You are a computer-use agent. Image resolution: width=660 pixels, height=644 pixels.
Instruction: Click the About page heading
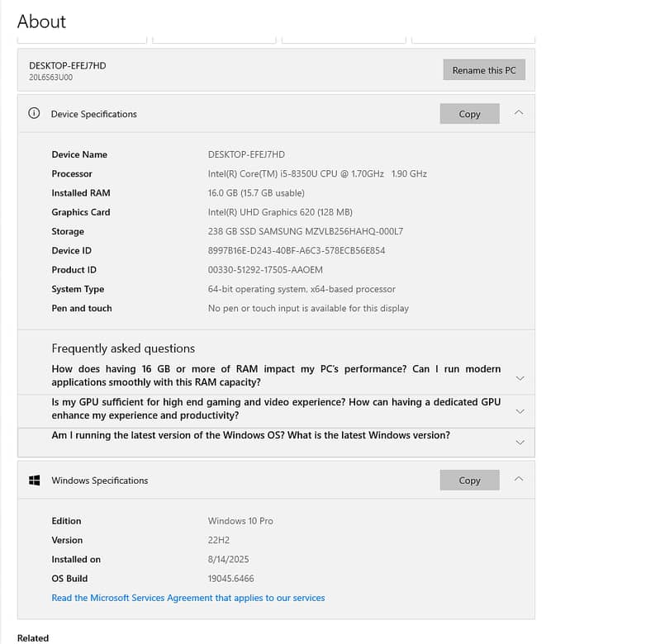click(x=42, y=21)
